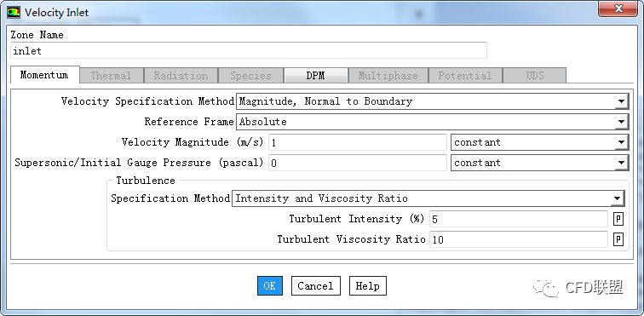Screen dimensions: 644x316
Task: Open Velocity Magnitude constant dropdown
Action: [540, 142]
